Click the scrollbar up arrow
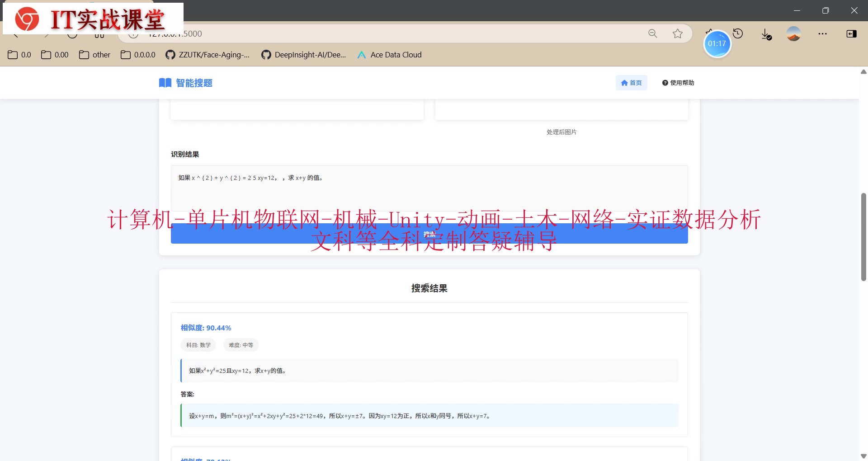 (863, 72)
